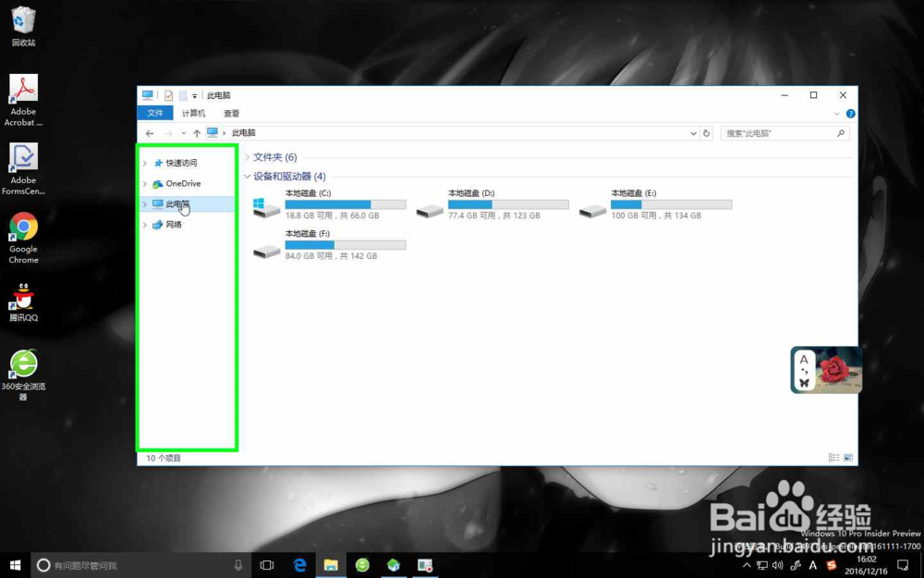
Task: Switch to details view in status bar
Action: (x=833, y=458)
